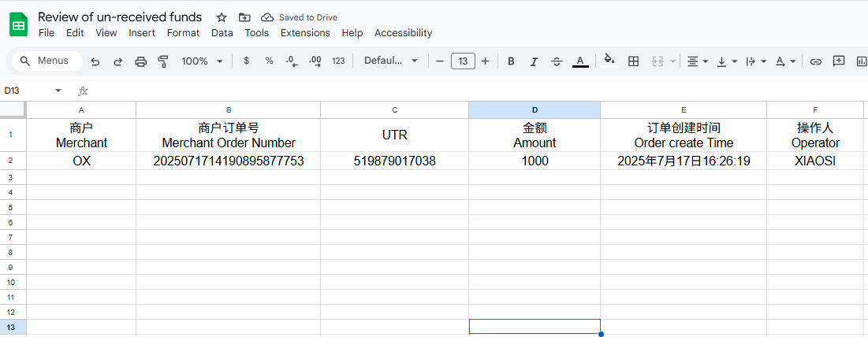
Task: Click the Insert comment icon
Action: pyautogui.click(x=839, y=61)
